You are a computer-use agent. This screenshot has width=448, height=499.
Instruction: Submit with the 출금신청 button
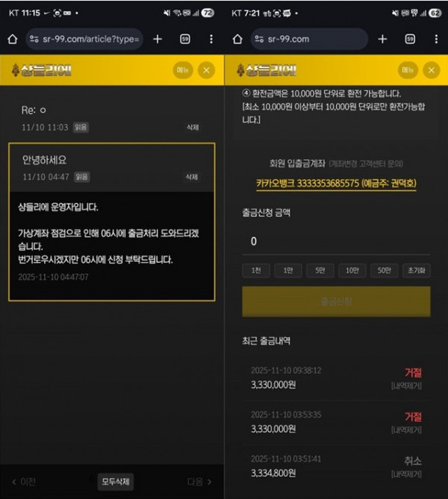click(x=335, y=301)
